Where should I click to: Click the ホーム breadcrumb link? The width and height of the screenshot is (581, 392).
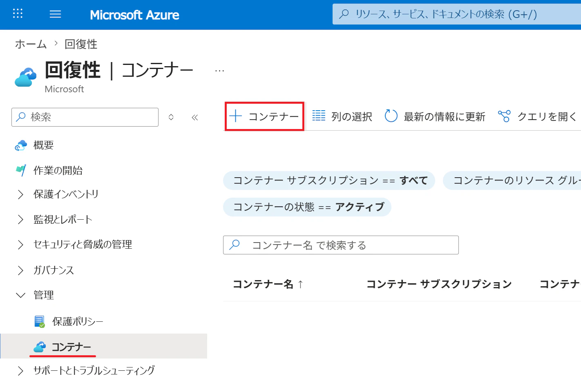31,44
